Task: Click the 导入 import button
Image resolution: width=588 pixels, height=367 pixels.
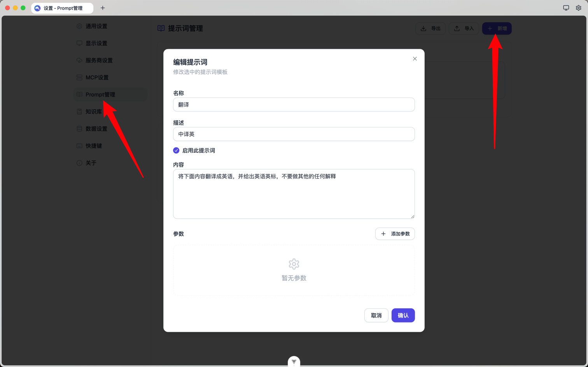Action: [464, 28]
